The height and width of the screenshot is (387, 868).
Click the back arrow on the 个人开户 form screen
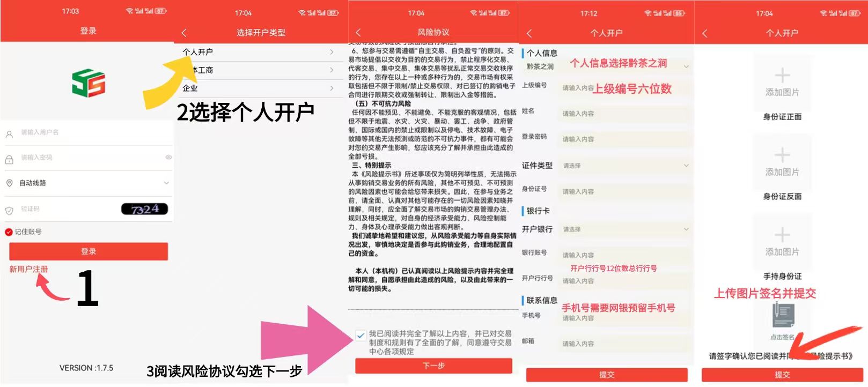[x=529, y=33]
